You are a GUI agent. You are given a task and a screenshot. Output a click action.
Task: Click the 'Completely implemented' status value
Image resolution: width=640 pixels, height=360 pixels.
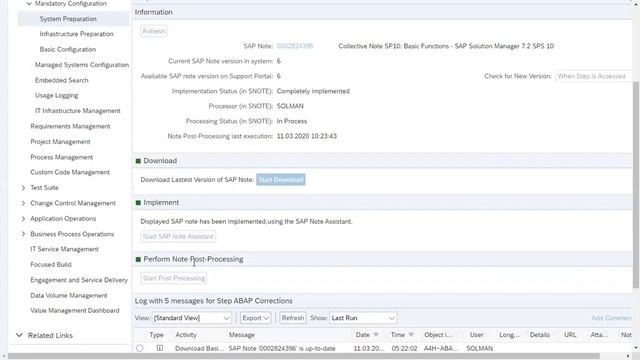pos(313,91)
